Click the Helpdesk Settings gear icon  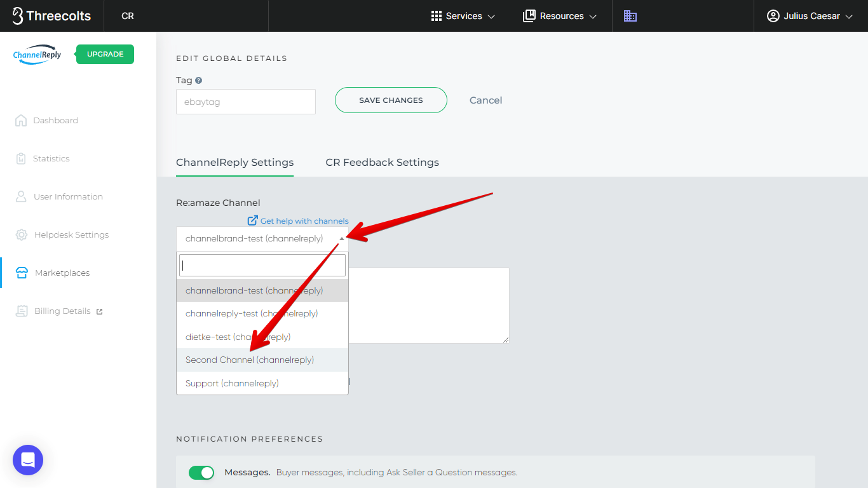(x=22, y=234)
